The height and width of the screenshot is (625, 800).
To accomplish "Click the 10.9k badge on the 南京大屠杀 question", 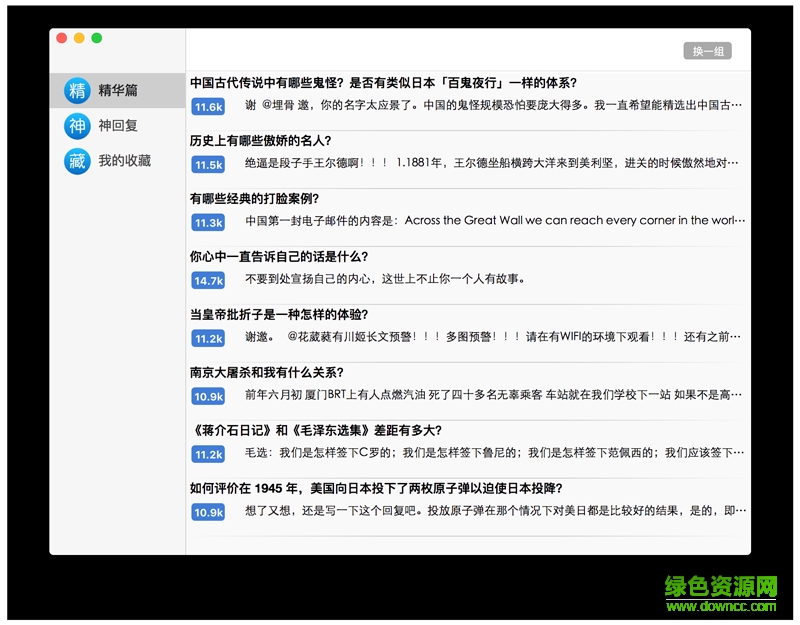I will pyautogui.click(x=207, y=395).
